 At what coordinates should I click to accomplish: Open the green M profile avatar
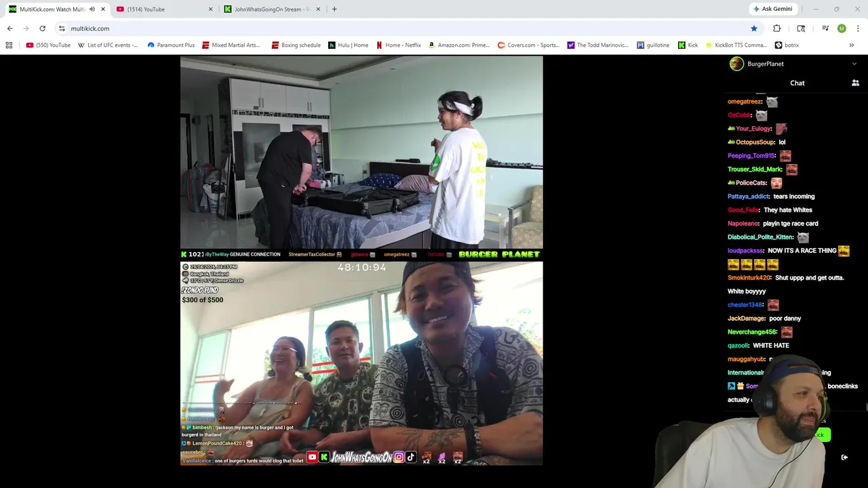(x=842, y=28)
